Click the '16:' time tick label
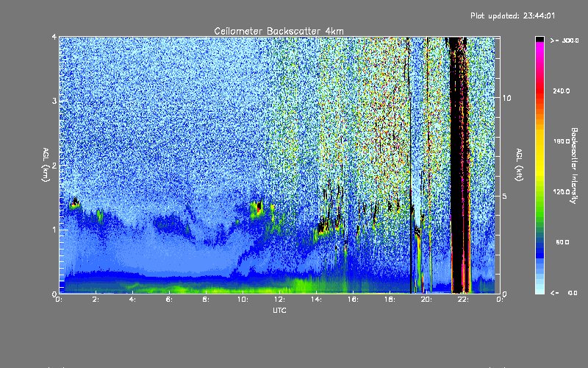The height and width of the screenshot is (368, 588). pyautogui.click(x=353, y=300)
